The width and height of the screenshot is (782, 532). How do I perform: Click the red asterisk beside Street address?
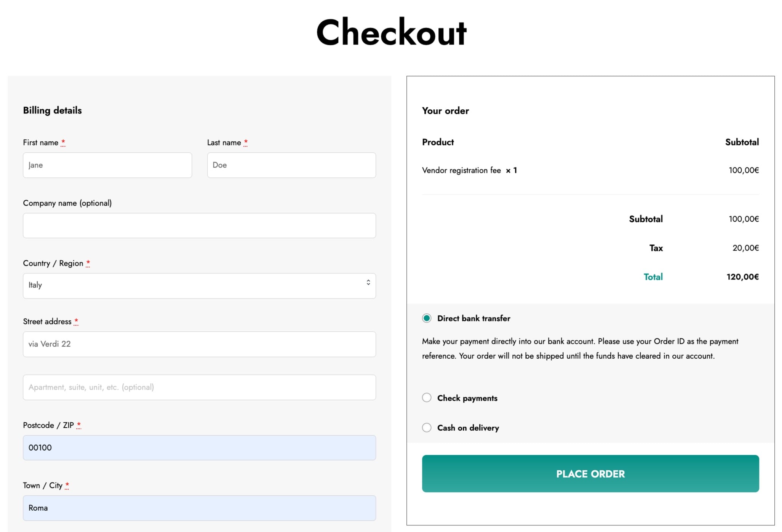(76, 321)
